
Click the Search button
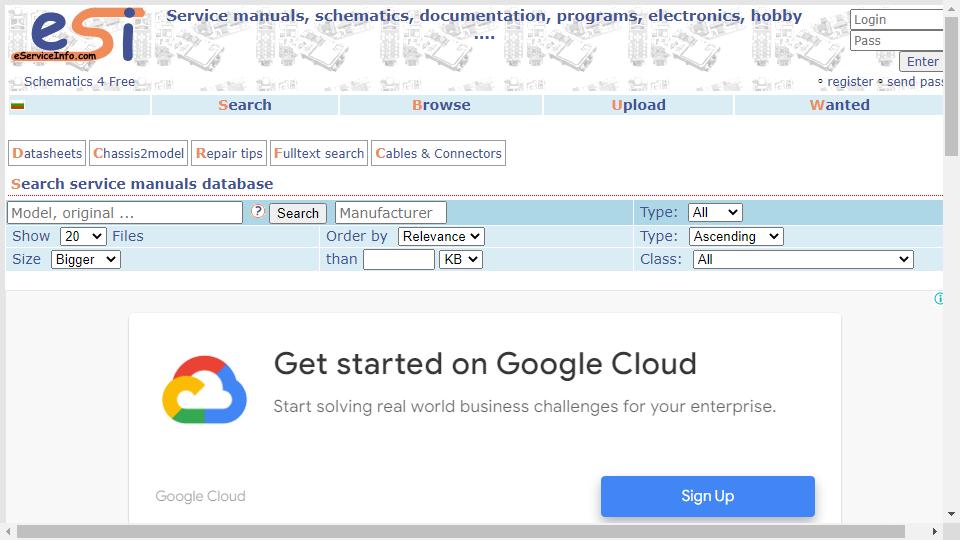[298, 213]
